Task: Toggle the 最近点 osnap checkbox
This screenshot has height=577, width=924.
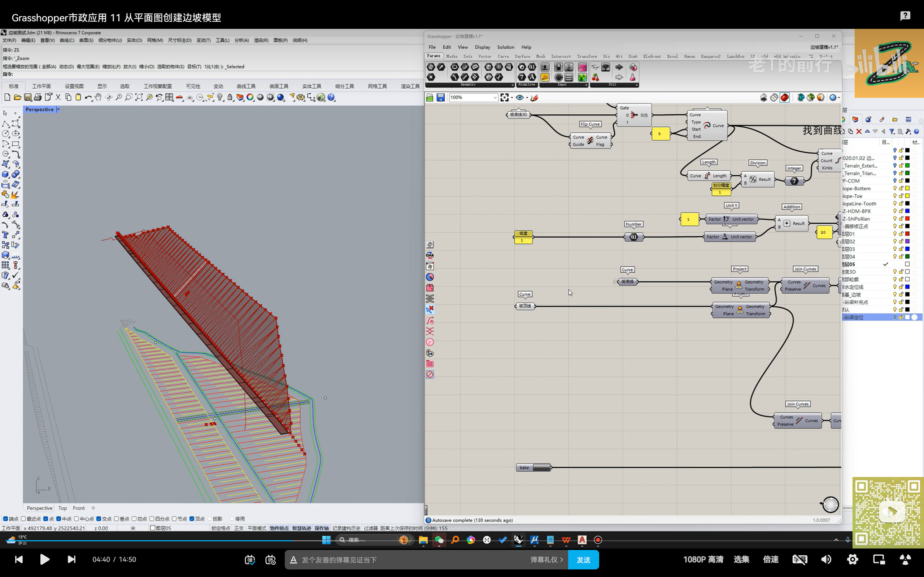Action: point(24,519)
